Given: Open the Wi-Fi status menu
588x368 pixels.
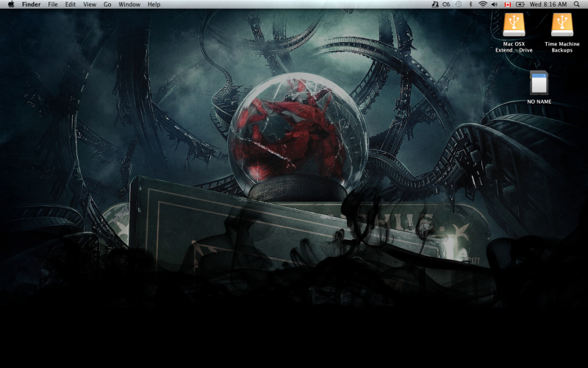Looking at the screenshot, I should pos(483,4).
